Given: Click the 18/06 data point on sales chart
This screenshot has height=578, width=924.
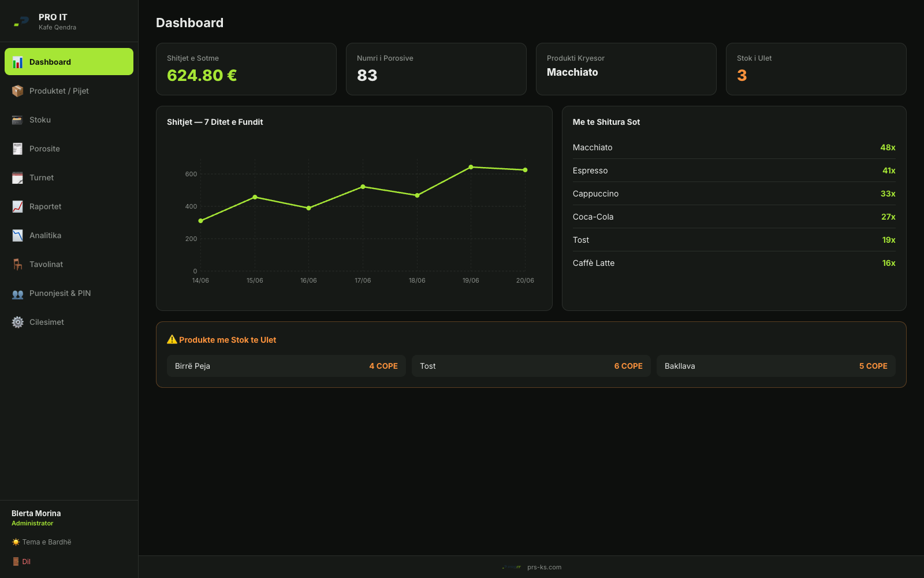Looking at the screenshot, I should 417,195.
